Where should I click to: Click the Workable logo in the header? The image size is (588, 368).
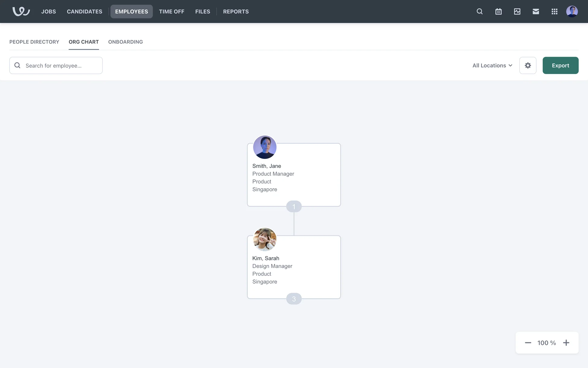[x=21, y=11]
